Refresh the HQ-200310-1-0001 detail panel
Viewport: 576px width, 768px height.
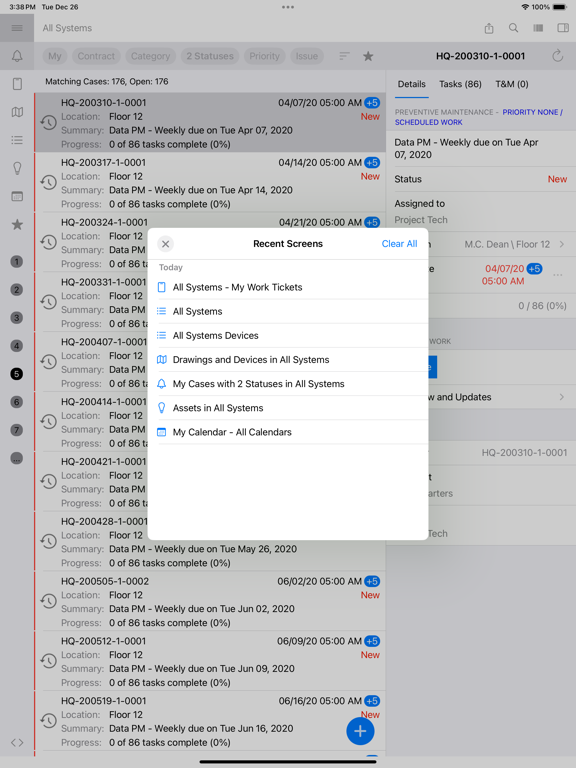point(557,56)
